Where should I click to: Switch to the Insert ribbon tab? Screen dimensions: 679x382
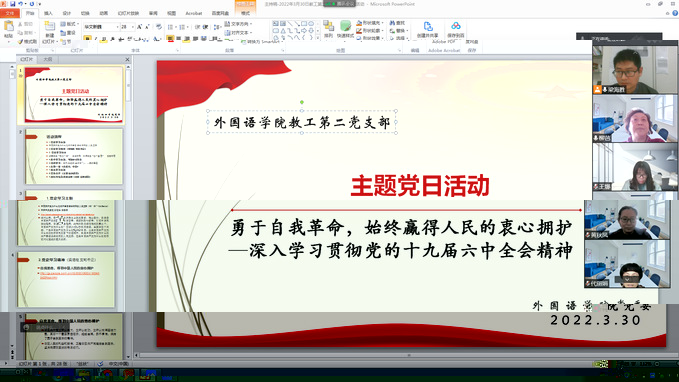(48, 13)
